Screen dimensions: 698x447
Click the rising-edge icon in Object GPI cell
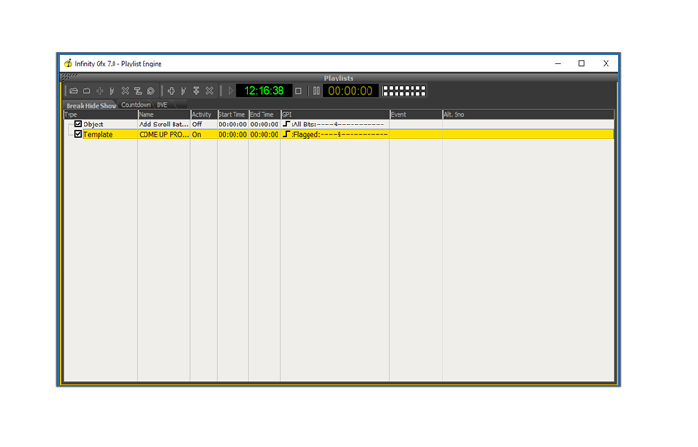[286, 124]
